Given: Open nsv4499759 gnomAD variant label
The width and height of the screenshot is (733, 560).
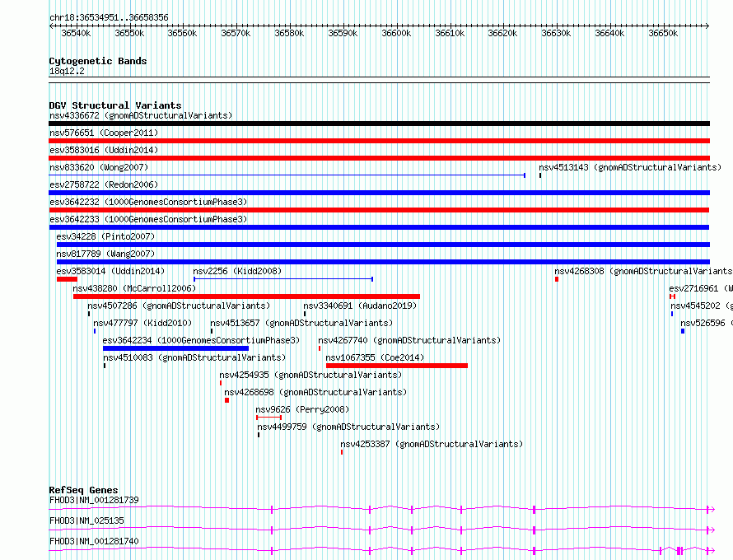Looking at the screenshot, I should 348,427.
